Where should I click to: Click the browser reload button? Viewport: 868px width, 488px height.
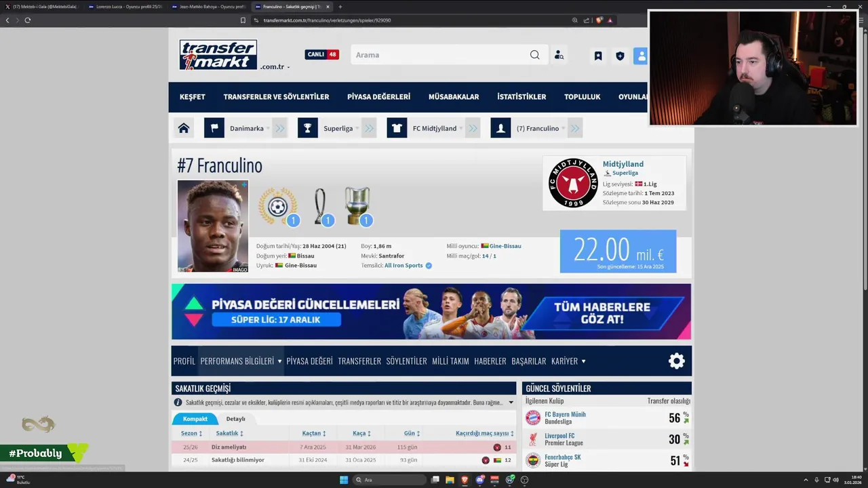pyautogui.click(x=27, y=20)
